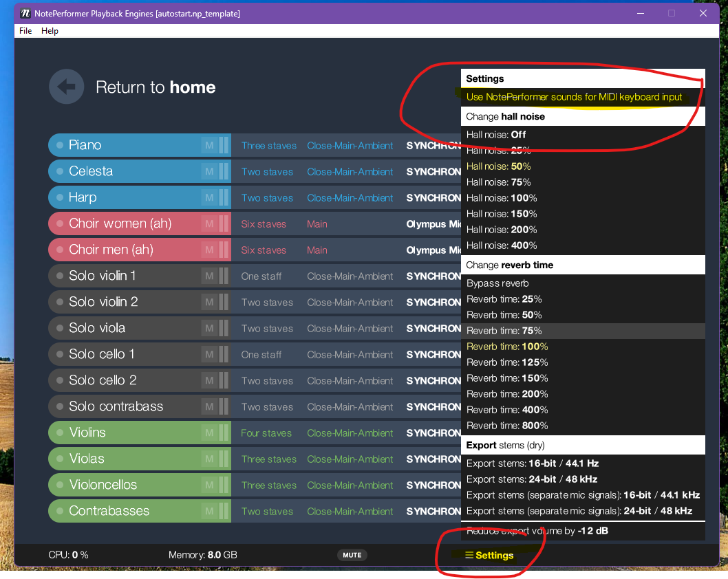The height and width of the screenshot is (579, 728).
Task: Toggle the M button on the Harp row
Action: click(x=209, y=197)
